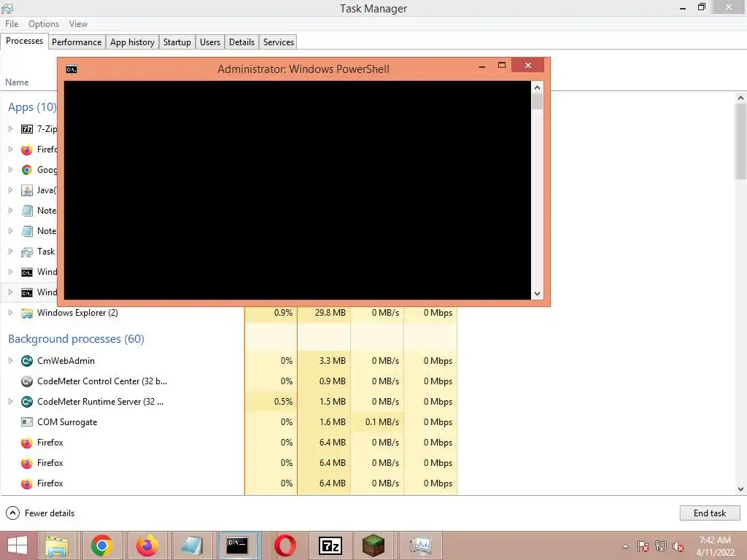
Task: Select the '0.1 MB/s' disk cell
Action: [377, 422]
